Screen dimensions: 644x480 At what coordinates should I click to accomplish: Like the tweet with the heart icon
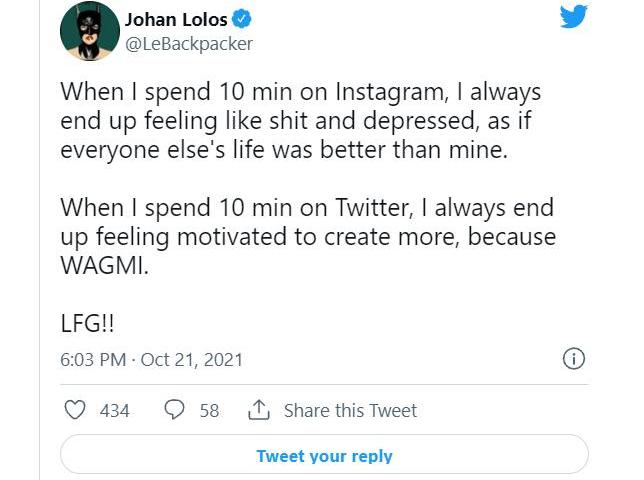(x=75, y=410)
